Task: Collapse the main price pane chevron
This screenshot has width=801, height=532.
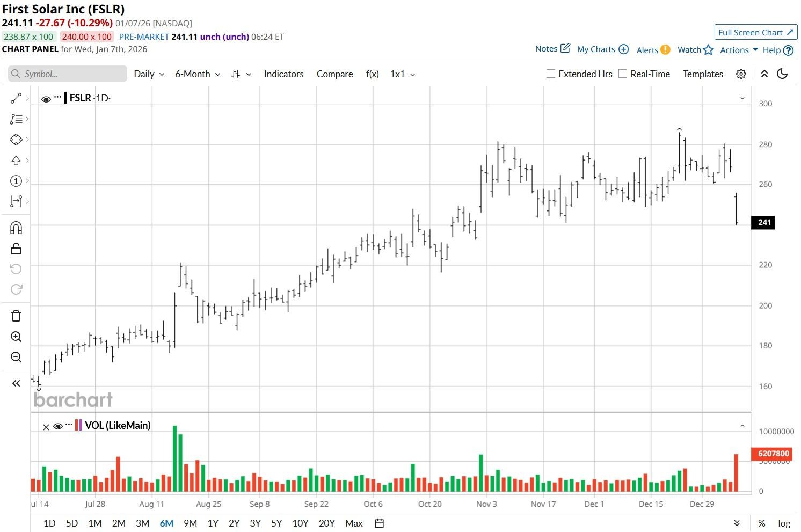Action: 742,98
